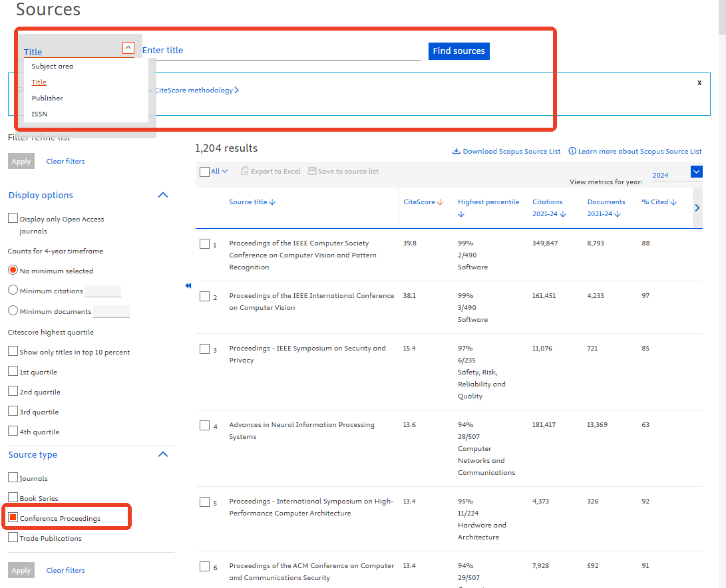726x588 pixels.
Task: Choose Publisher from the search-type menu
Action: pos(47,98)
